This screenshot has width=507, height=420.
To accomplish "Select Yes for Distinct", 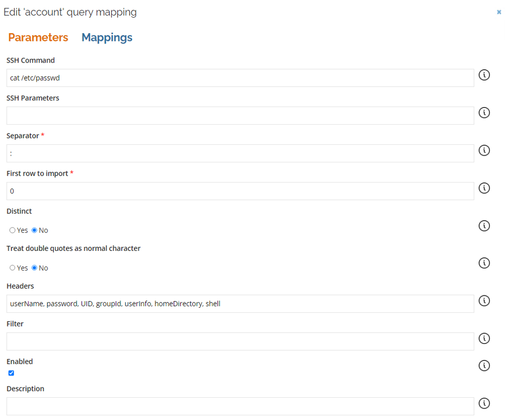I will [x=12, y=230].
